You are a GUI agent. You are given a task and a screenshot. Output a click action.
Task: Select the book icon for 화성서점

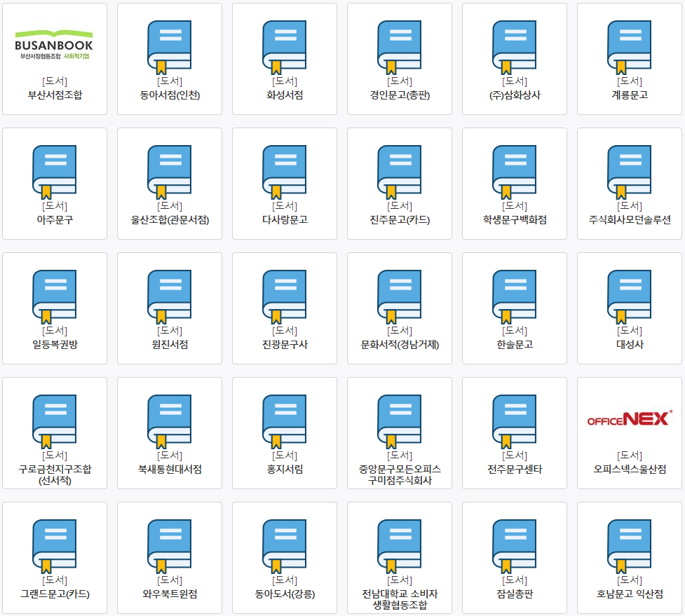click(x=285, y=47)
